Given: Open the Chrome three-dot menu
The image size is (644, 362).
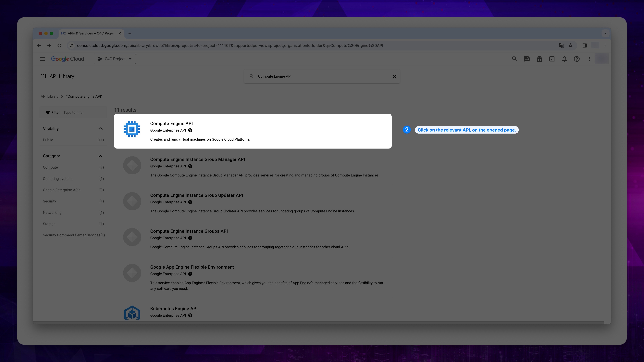Looking at the screenshot, I should [x=605, y=45].
